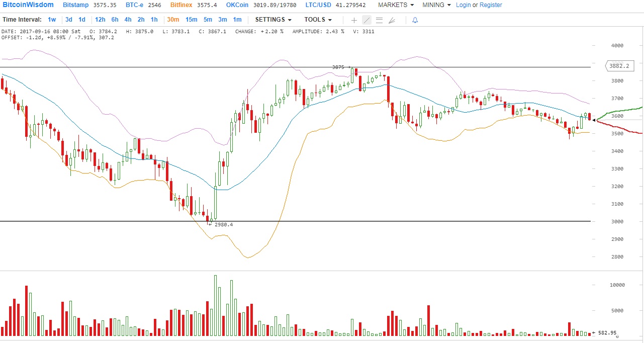Click the OFFSET readout line
This screenshot has height=343, width=644.
pos(58,37)
